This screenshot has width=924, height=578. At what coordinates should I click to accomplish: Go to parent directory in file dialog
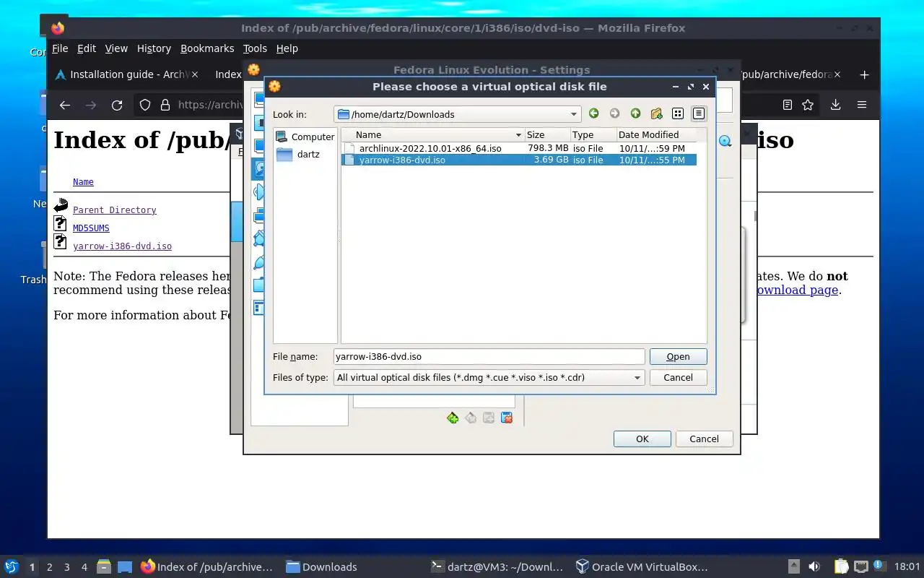point(635,113)
